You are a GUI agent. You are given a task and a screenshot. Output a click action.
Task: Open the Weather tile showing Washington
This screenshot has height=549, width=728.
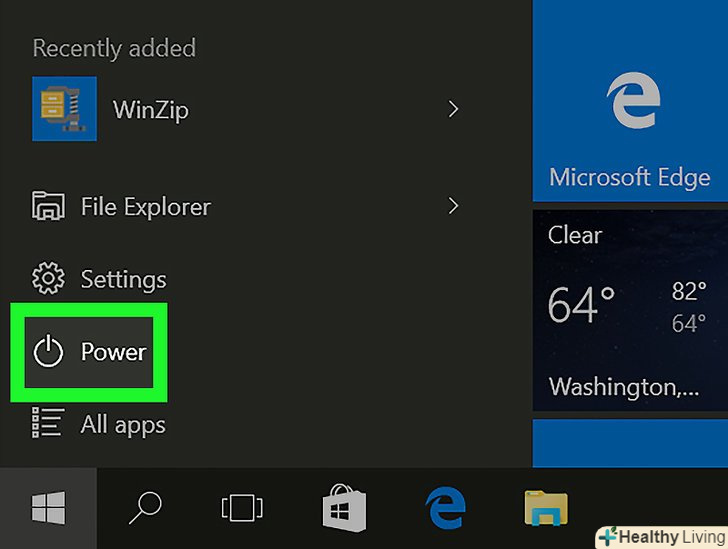(630, 310)
